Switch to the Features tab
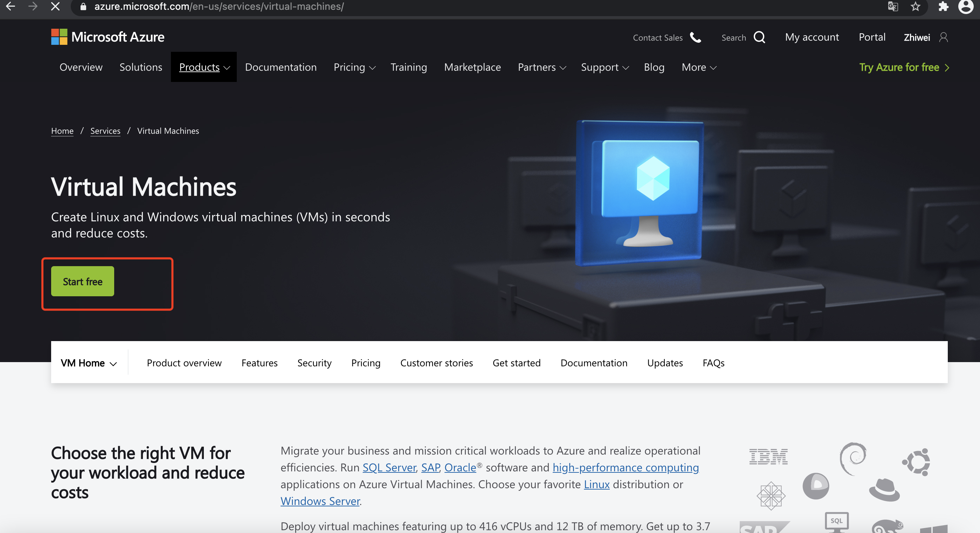This screenshot has width=980, height=533. point(260,363)
